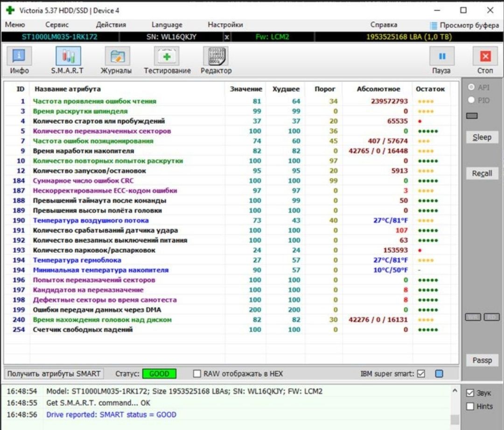The width and height of the screenshot is (504, 430).
Task: Toggle the Звук checkbox
Action: [470, 393]
